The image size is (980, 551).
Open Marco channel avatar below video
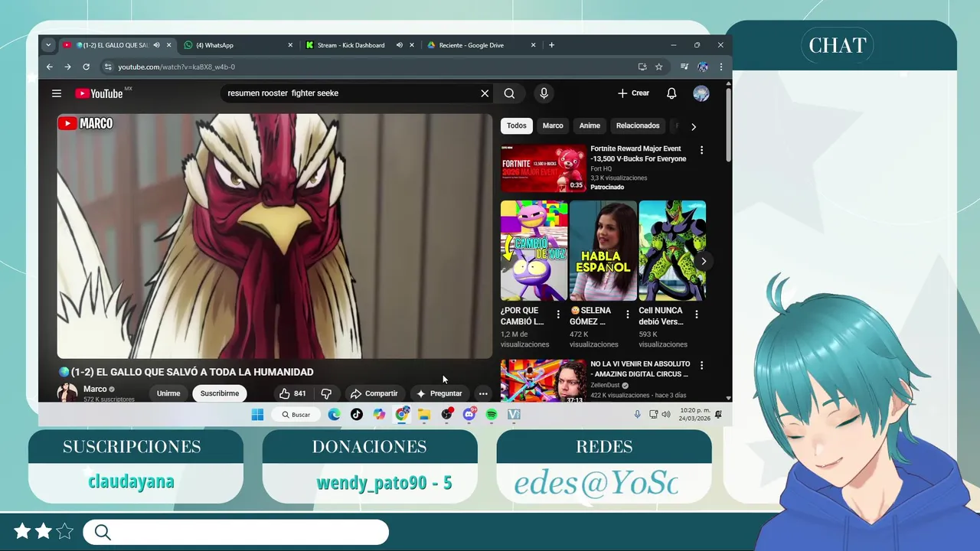(67, 393)
